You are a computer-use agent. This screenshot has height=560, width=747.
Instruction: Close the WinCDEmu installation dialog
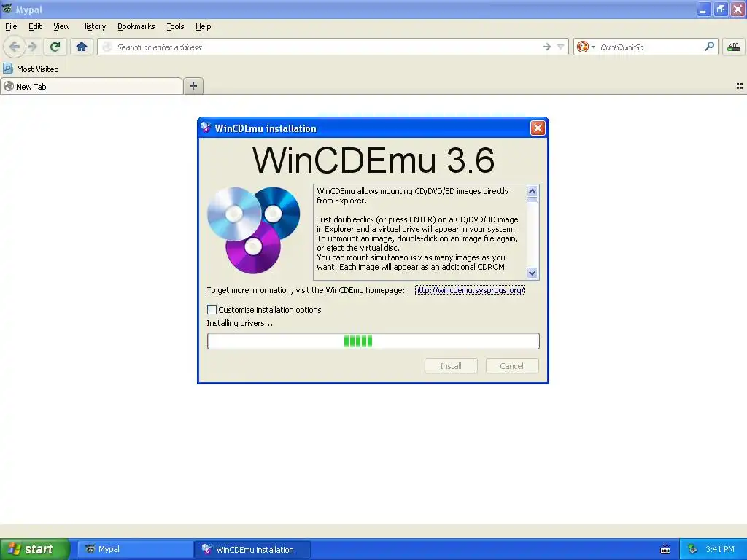tap(538, 128)
